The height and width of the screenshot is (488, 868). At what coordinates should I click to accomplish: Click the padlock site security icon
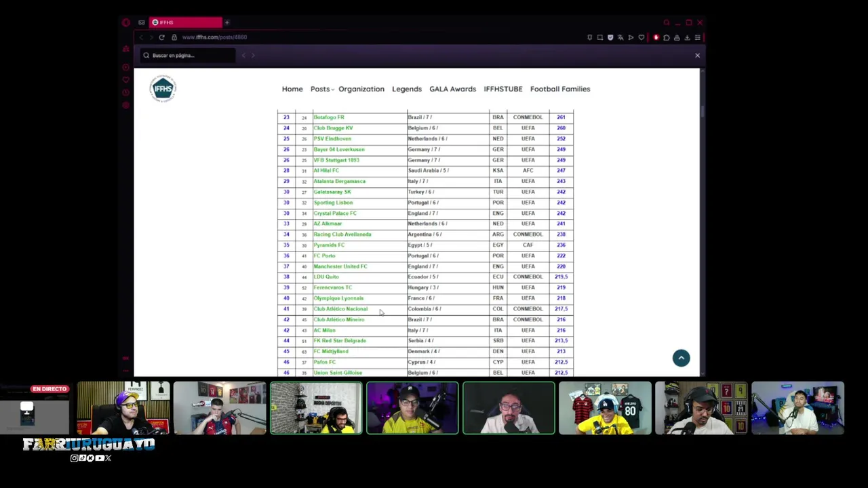coord(174,37)
